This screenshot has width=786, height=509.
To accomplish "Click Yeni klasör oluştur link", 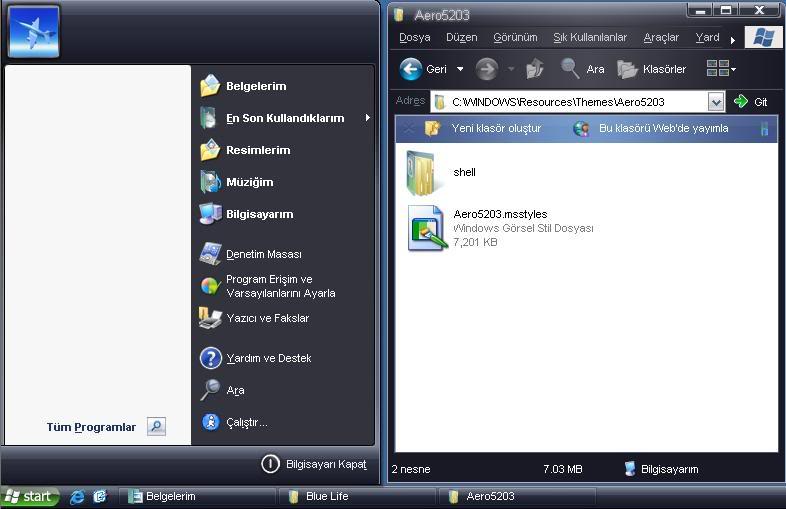I will click(x=496, y=128).
